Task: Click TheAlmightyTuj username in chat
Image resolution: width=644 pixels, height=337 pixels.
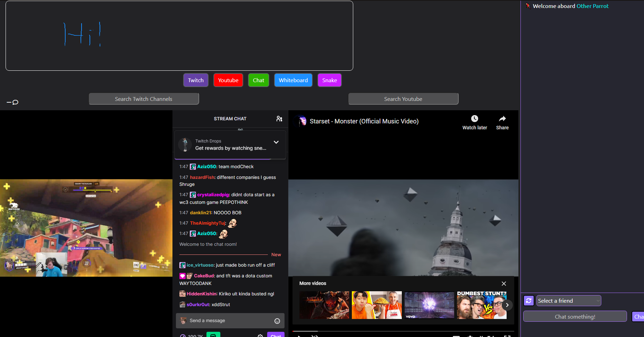Action: [x=208, y=223]
